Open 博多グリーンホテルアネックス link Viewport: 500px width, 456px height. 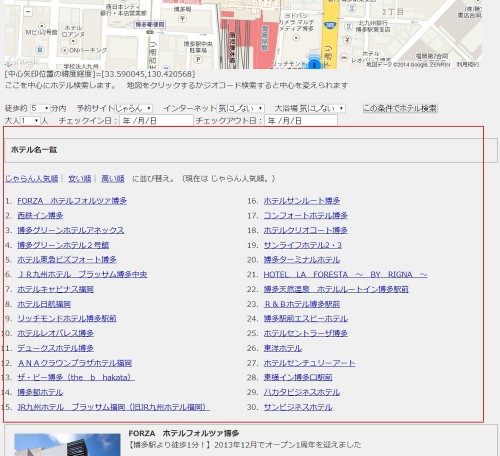click(71, 230)
